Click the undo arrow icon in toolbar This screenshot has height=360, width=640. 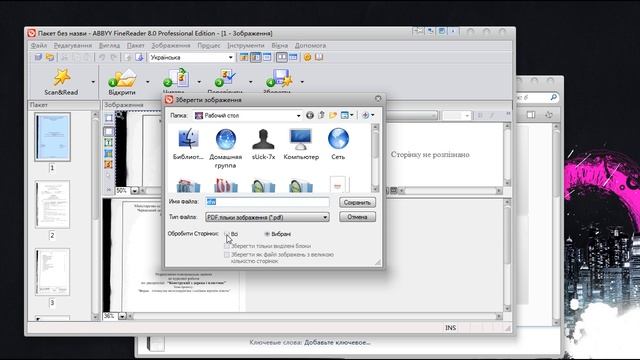pos(102,58)
